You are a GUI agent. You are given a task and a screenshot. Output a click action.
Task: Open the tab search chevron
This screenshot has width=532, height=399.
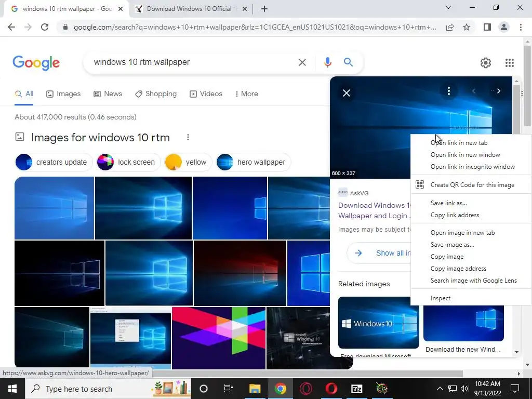(448, 7)
